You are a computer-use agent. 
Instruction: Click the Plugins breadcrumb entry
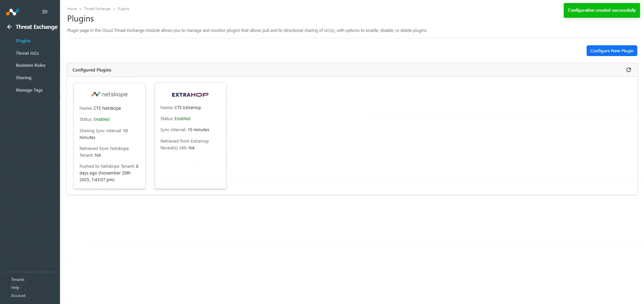click(123, 9)
